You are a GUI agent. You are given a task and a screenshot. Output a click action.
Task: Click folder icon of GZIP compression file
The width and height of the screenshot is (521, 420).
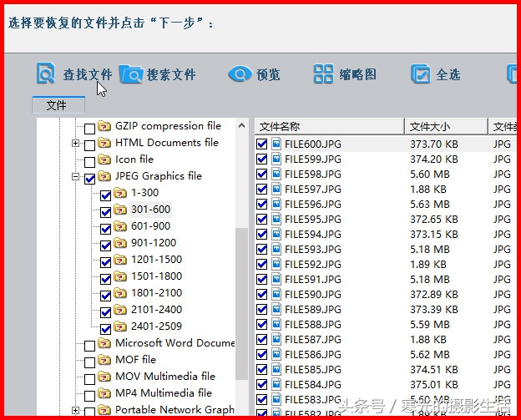104,126
